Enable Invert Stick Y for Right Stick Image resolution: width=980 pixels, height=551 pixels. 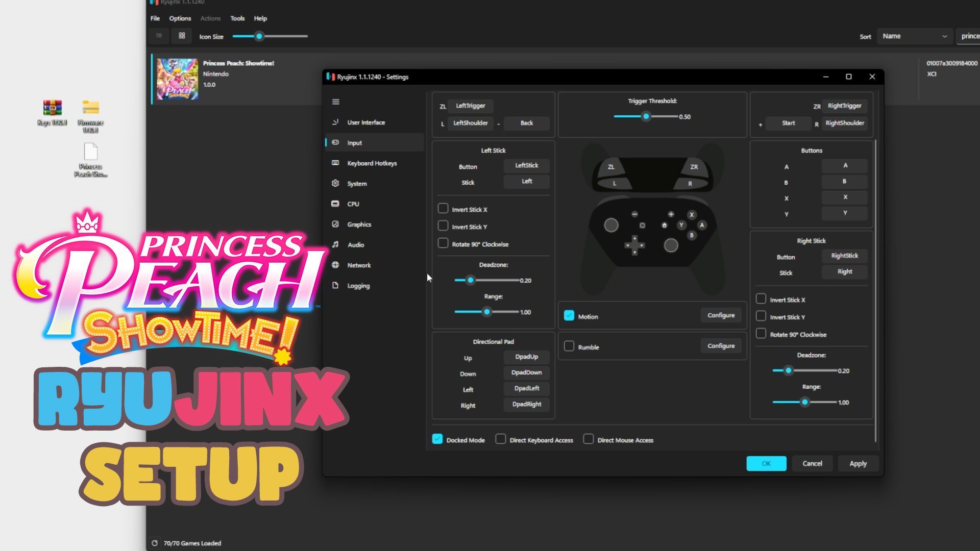pos(761,316)
